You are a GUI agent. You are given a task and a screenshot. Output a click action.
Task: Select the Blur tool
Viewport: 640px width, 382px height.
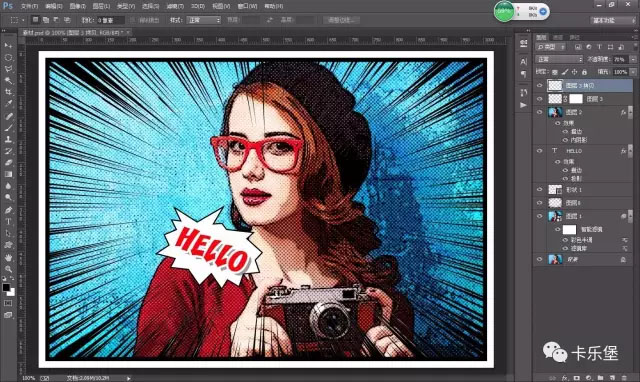[8, 186]
